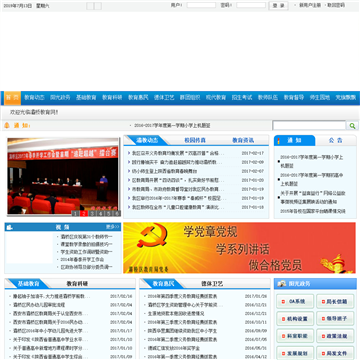This screenshot has width=360, height=360.
Task: Switch to the 校园传真 tab
Action: (195, 140)
